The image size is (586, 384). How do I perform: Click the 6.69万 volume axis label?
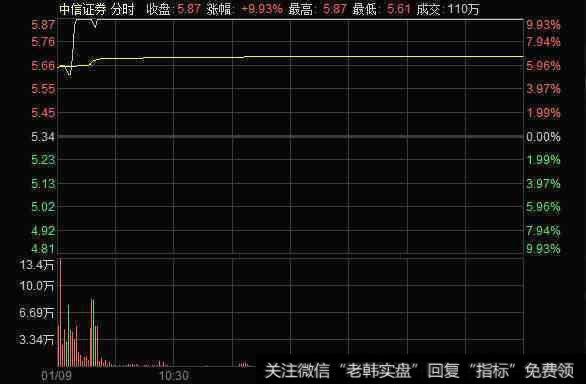37,313
